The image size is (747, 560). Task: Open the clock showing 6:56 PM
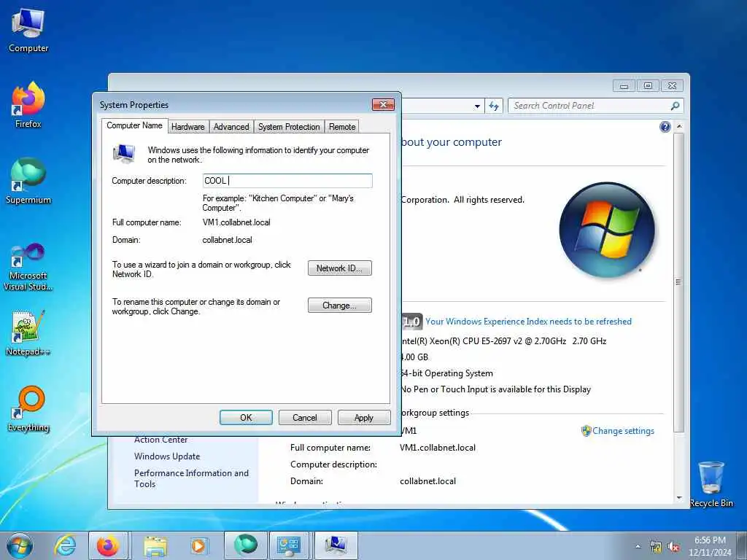pyautogui.click(x=710, y=546)
